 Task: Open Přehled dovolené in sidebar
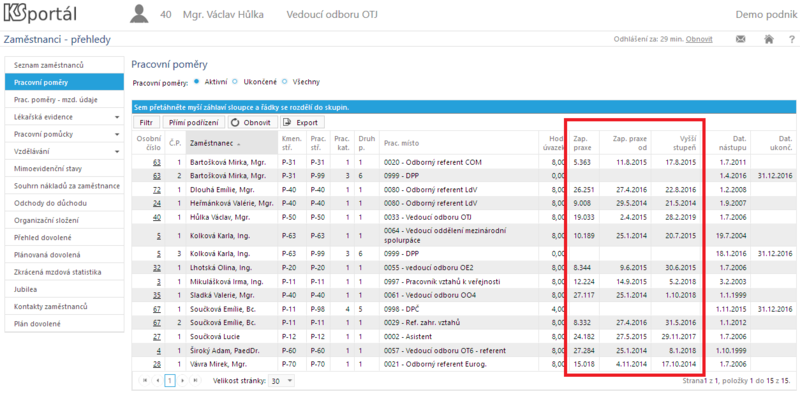click(64, 237)
